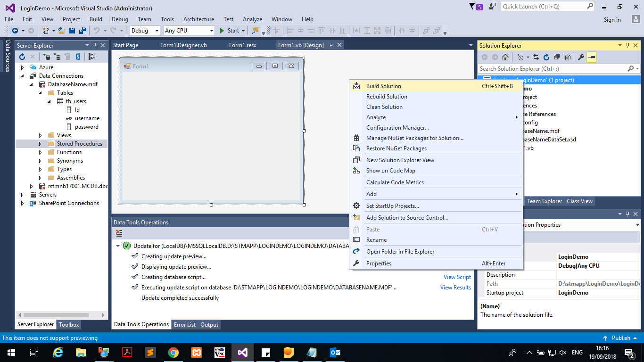Click inside the Search Solution Explorer box
Screen dimensions: 644x362
(x=542, y=68)
